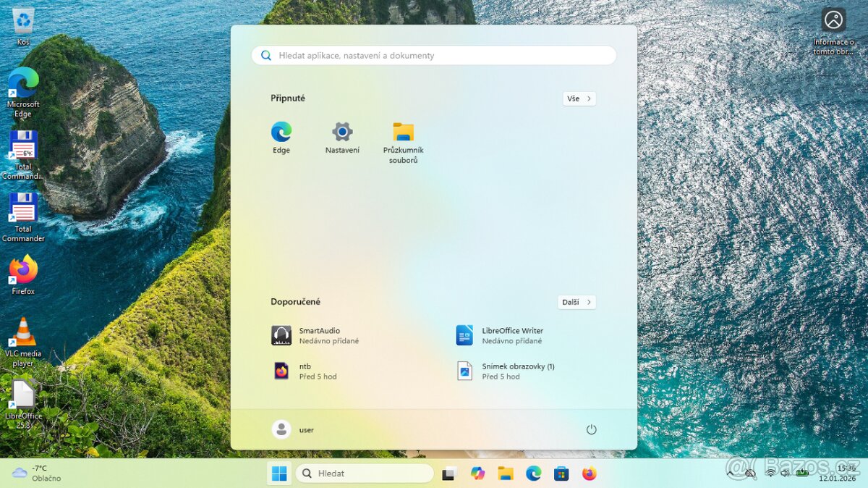Launch LibreOffice 25.8 from the desktop
Screen dimensions: 868x488
point(22,398)
